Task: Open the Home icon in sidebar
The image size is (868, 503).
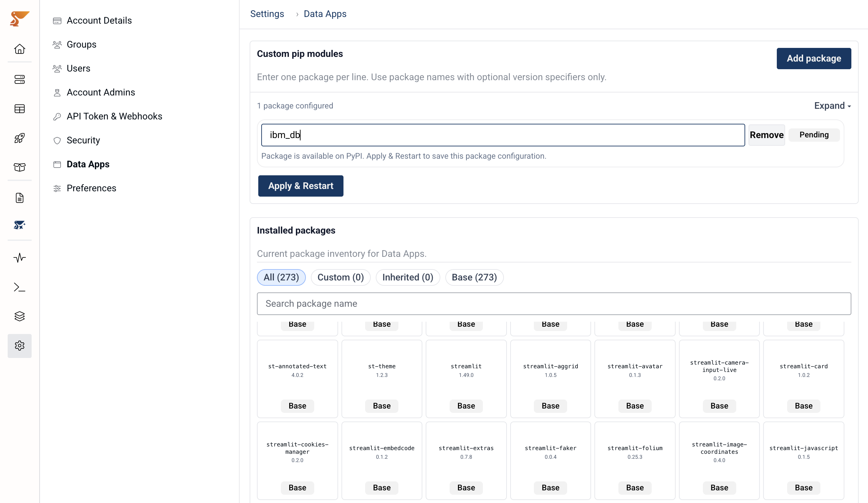Action: click(20, 49)
